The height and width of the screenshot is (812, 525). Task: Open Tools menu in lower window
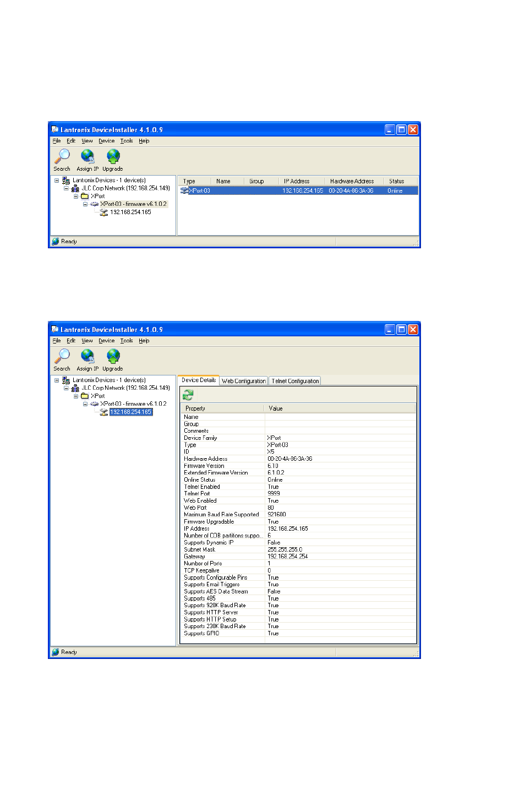[x=127, y=341]
